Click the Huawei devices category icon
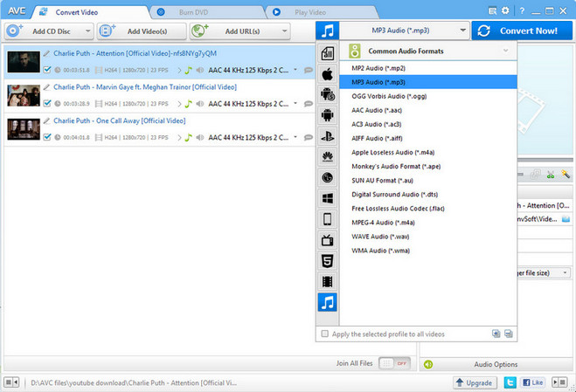 click(327, 157)
